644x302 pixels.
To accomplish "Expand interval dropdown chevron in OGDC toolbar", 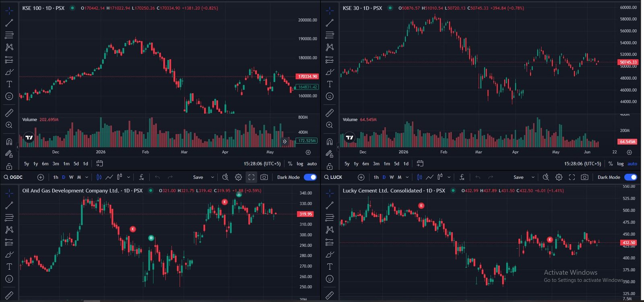I will tap(87, 177).
